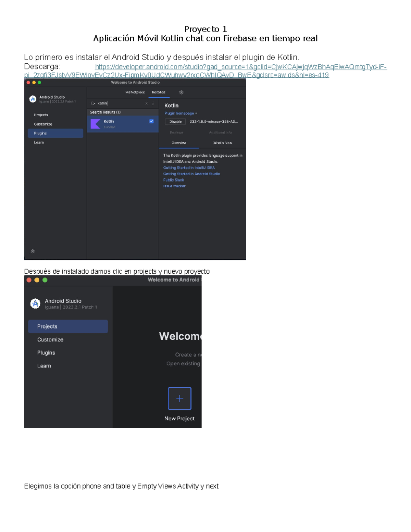The image size is (411, 532).
Task: Click the purple Kotlin plugin icon
Action: pyautogui.click(x=96, y=123)
